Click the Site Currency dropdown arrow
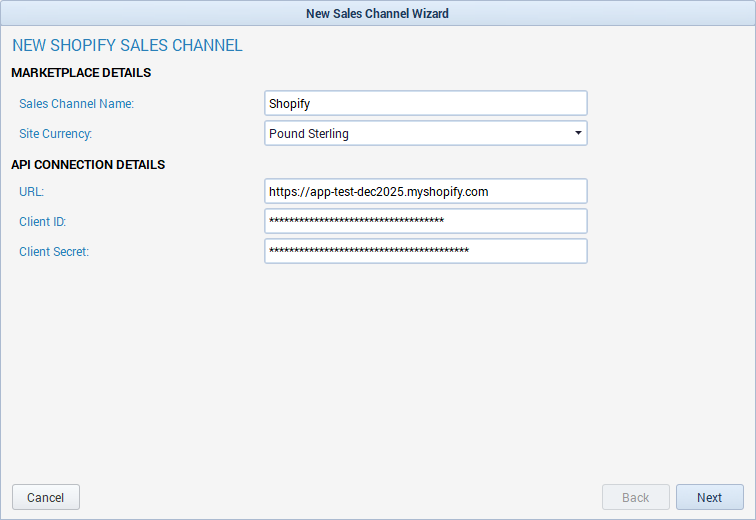The image size is (756, 520). coord(577,133)
